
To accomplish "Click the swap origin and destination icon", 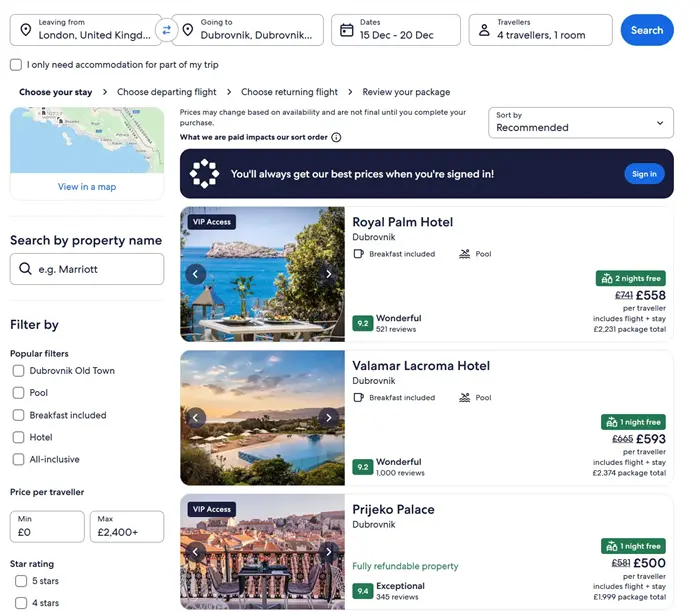I will 167,30.
